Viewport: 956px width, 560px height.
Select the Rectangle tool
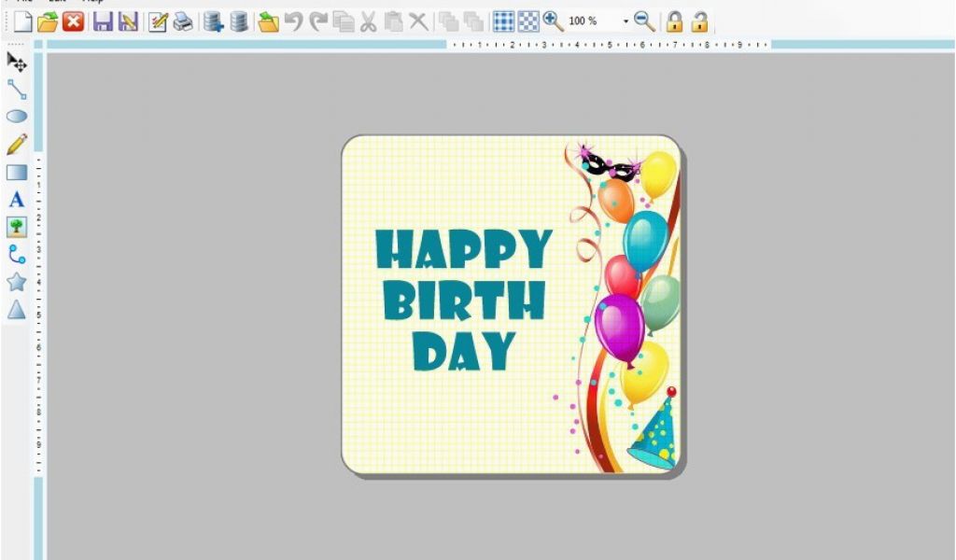[17, 173]
